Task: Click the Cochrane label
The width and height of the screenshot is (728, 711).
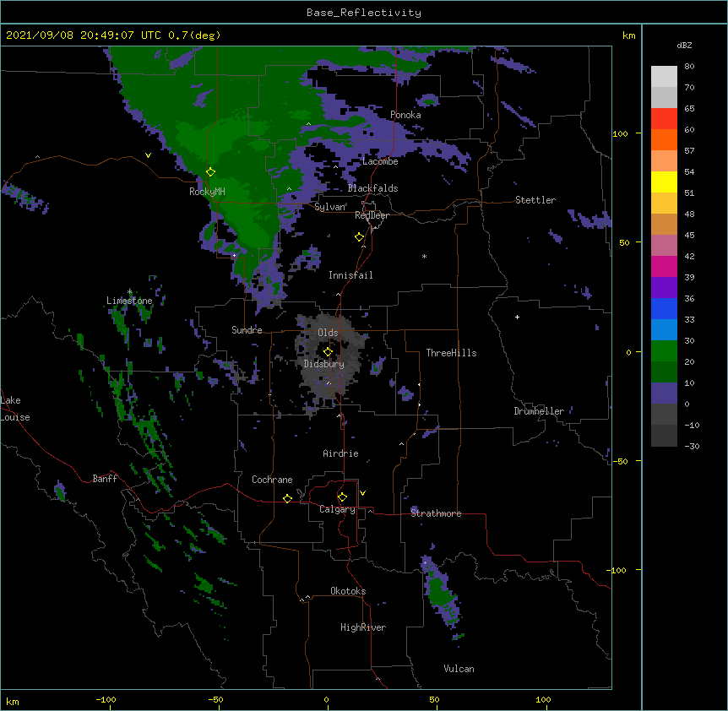Action: [x=272, y=480]
